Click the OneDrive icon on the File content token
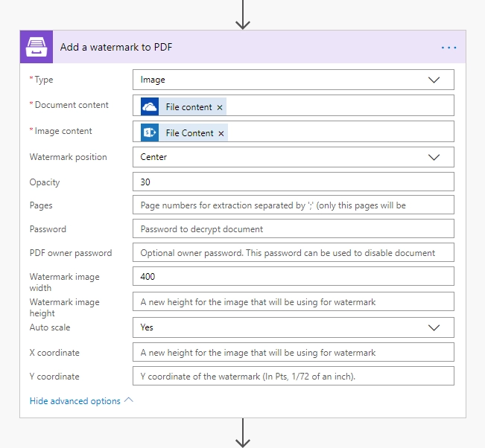The height and width of the screenshot is (448, 485). coord(150,107)
